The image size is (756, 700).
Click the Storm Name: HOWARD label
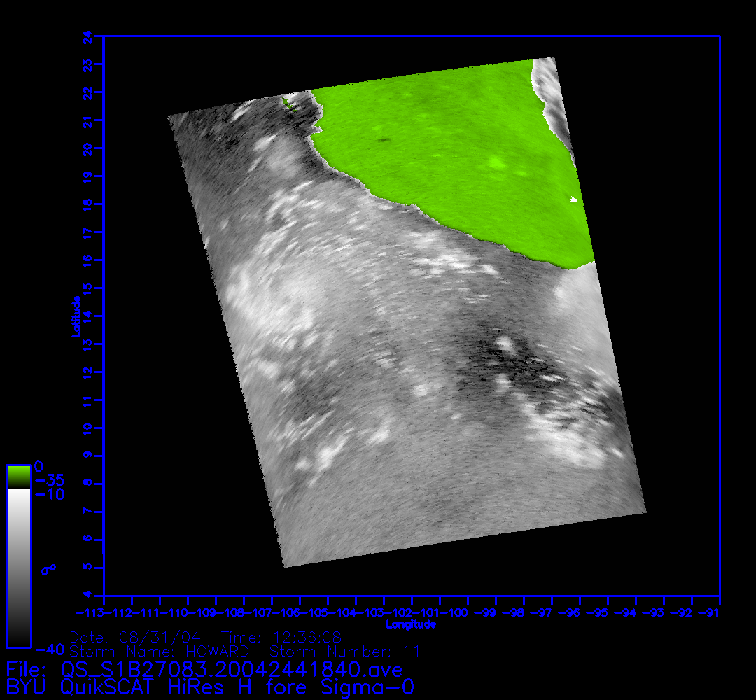(159, 652)
